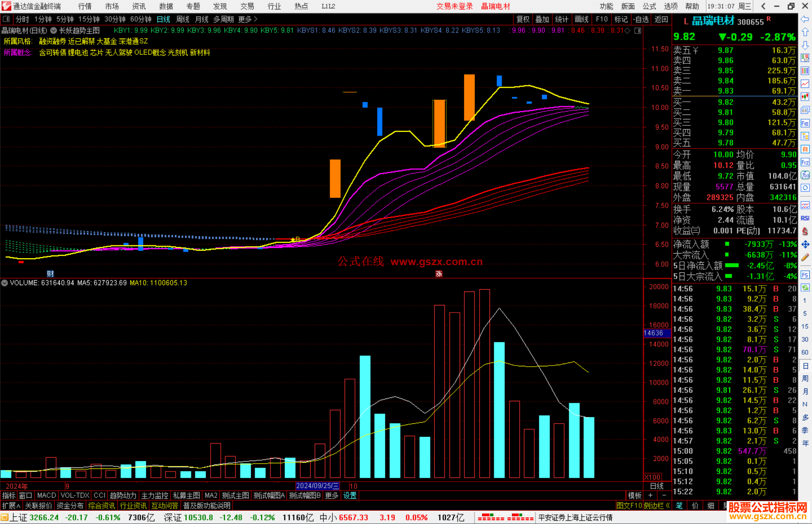Click the back arrow in title bar
This screenshot has height=524, width=812.
(x=763, y=6)
